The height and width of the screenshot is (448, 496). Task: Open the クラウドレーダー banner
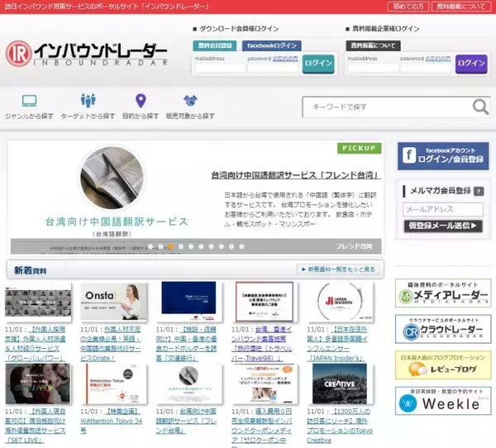443,329
